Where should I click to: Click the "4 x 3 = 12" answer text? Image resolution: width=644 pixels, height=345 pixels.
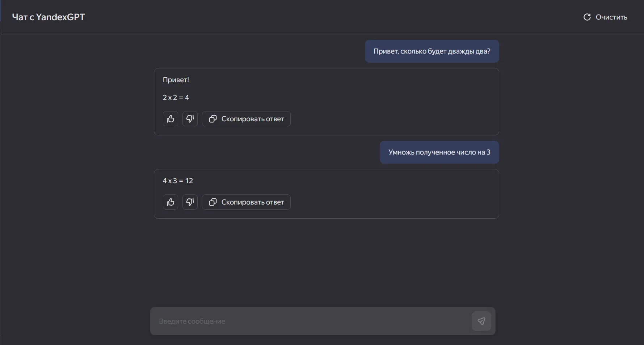178,181
